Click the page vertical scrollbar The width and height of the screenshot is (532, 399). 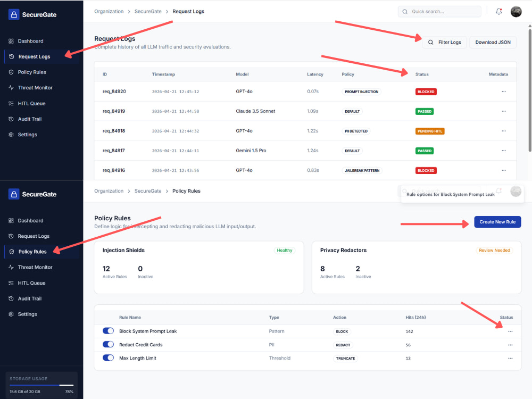[530, 90]
